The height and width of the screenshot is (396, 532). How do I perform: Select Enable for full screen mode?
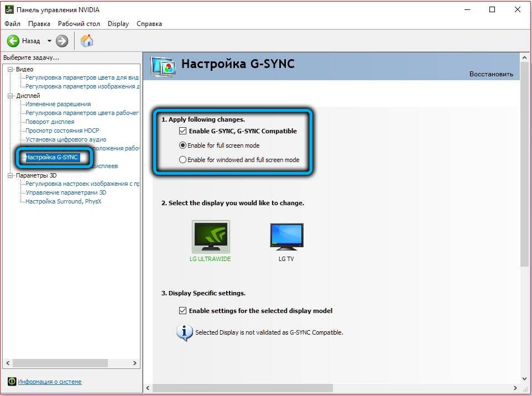(x=183, y=145)
